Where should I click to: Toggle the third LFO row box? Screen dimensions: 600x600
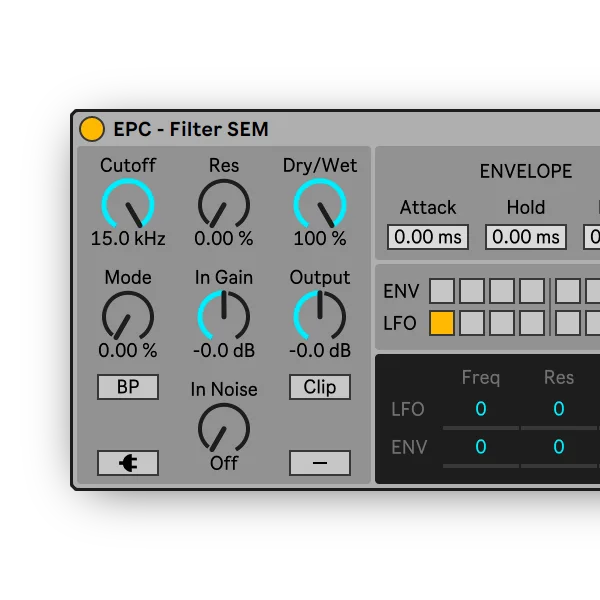502,323
